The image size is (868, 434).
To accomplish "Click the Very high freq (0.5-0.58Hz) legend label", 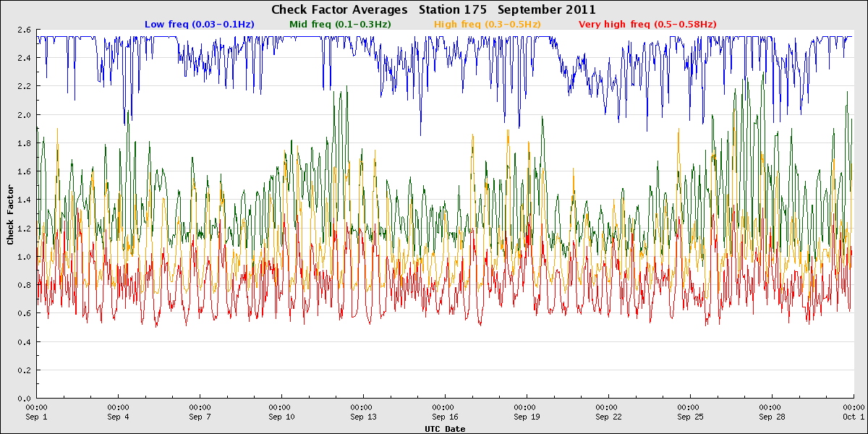I will click(647, 24).
